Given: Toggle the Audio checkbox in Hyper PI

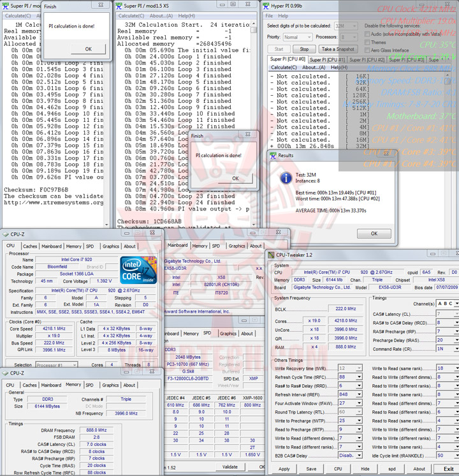Looking at the screenshot, I should [367, 34].
